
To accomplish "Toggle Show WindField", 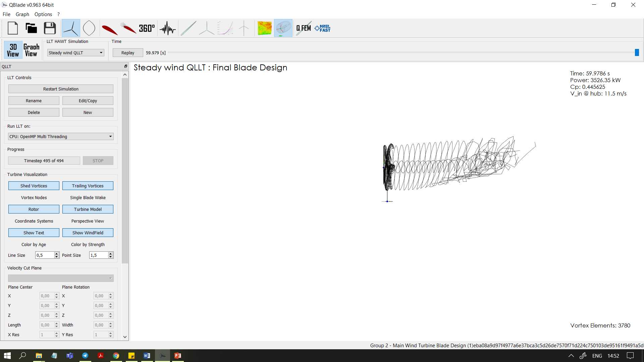I will pyautogui.click(x=88, y=233).
